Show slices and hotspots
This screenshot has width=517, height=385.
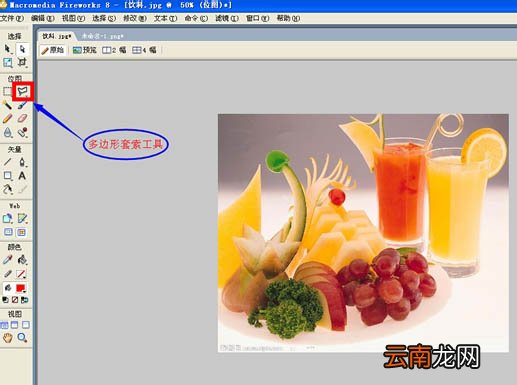(22, 232)
